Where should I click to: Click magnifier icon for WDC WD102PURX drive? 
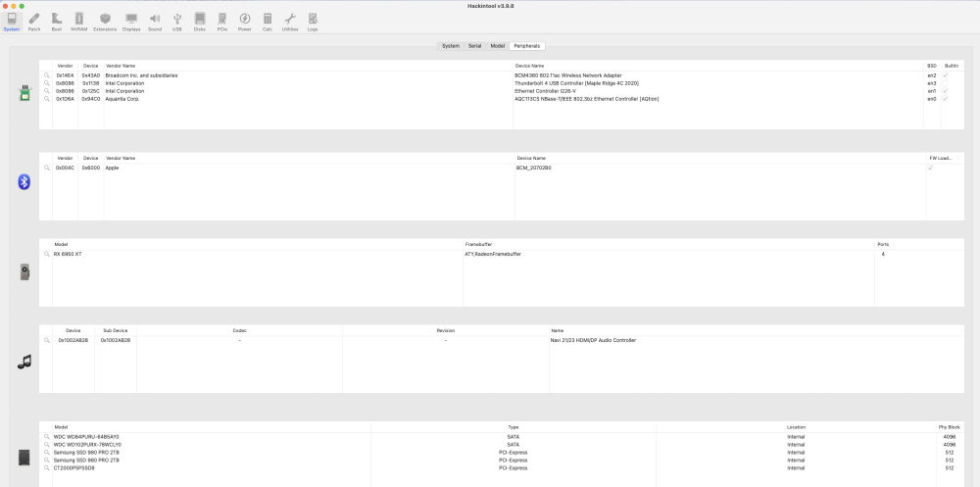46,445
